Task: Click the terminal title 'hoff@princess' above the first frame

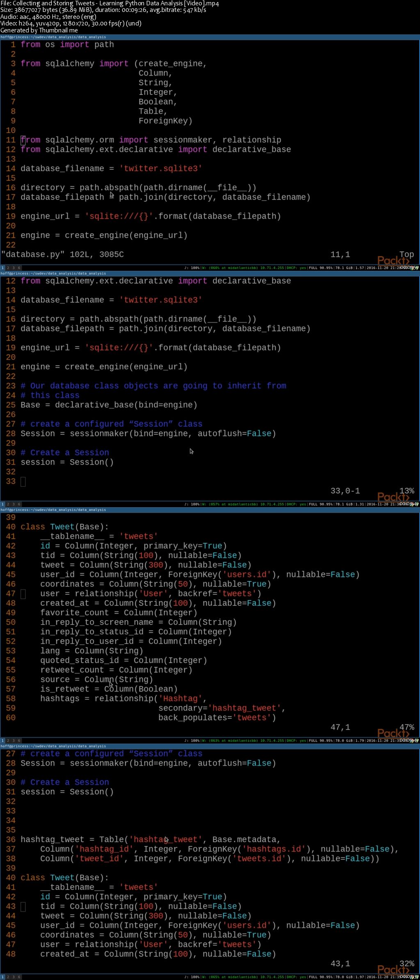Action: (53, 37)
